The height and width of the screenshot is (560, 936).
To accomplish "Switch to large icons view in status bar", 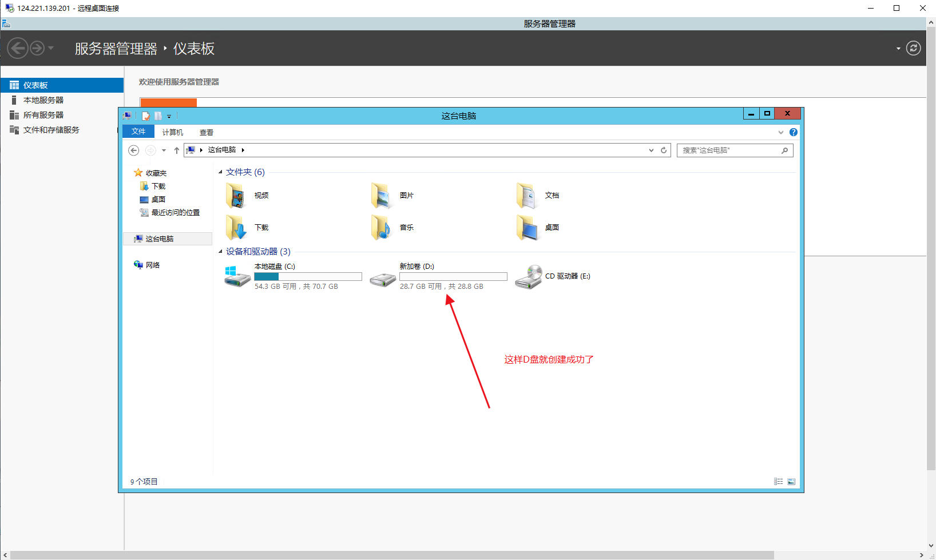I will click(x=791, y=482).
